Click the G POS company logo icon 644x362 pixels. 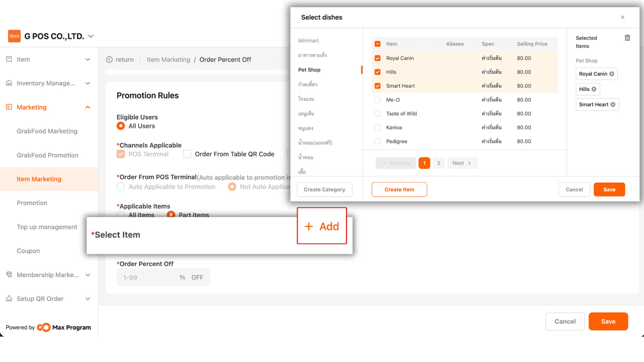coord(14,36)
